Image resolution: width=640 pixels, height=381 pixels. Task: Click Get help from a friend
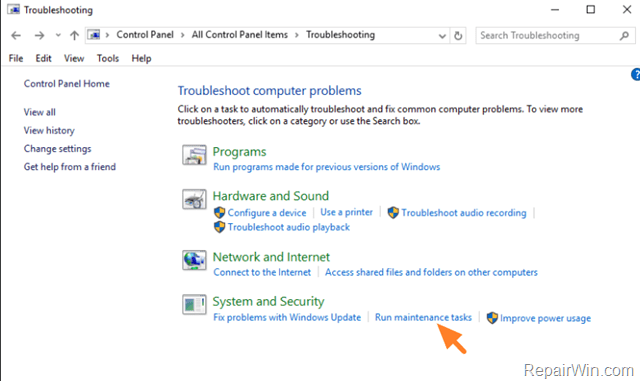click(x=70, y=167)
